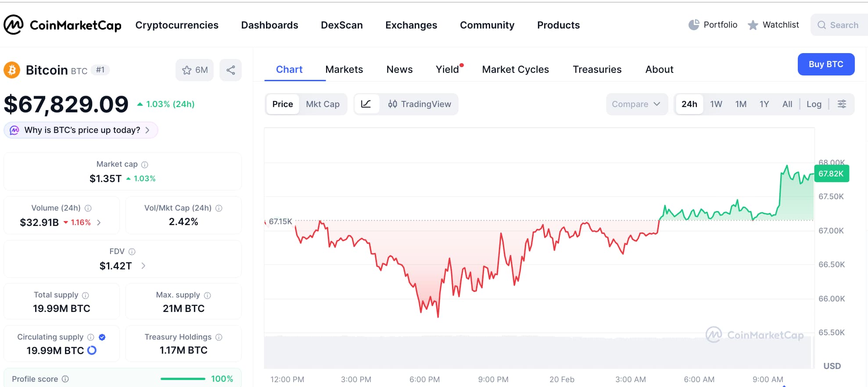The image size is (868, 387).
Task: Open the Markets tab
Action: pos(344,69)
